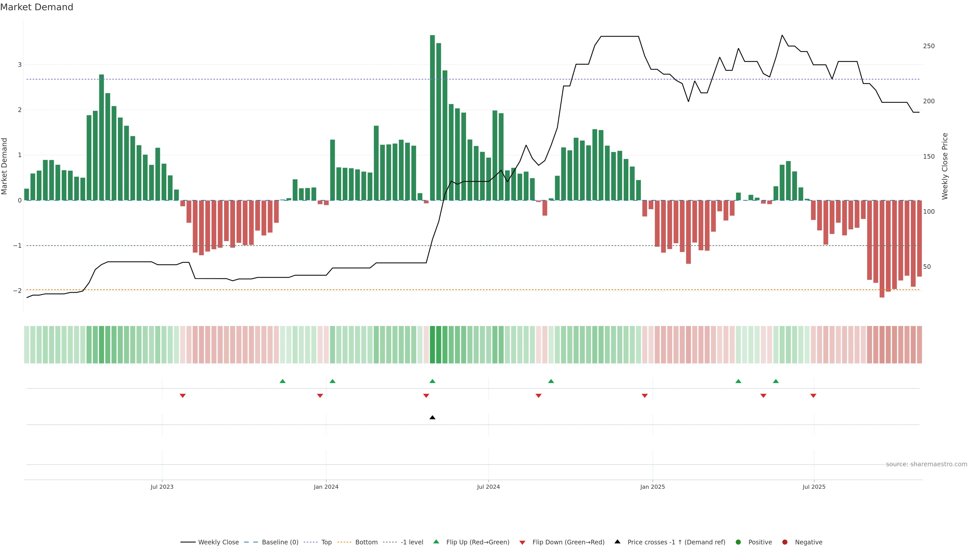980x551 pixels.
Task: Click the Weekly Close Price axis label
Action: tap(945, 166)
